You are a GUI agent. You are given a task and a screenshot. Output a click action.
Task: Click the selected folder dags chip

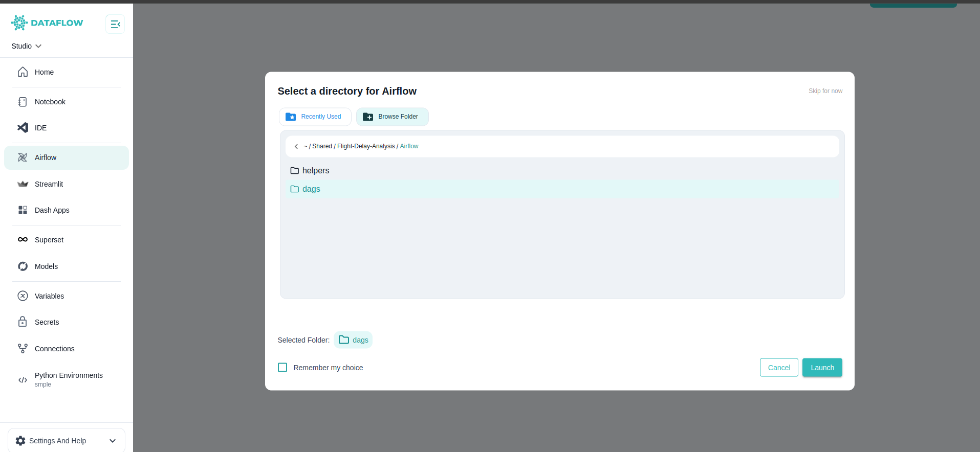(x=353, y=340)
